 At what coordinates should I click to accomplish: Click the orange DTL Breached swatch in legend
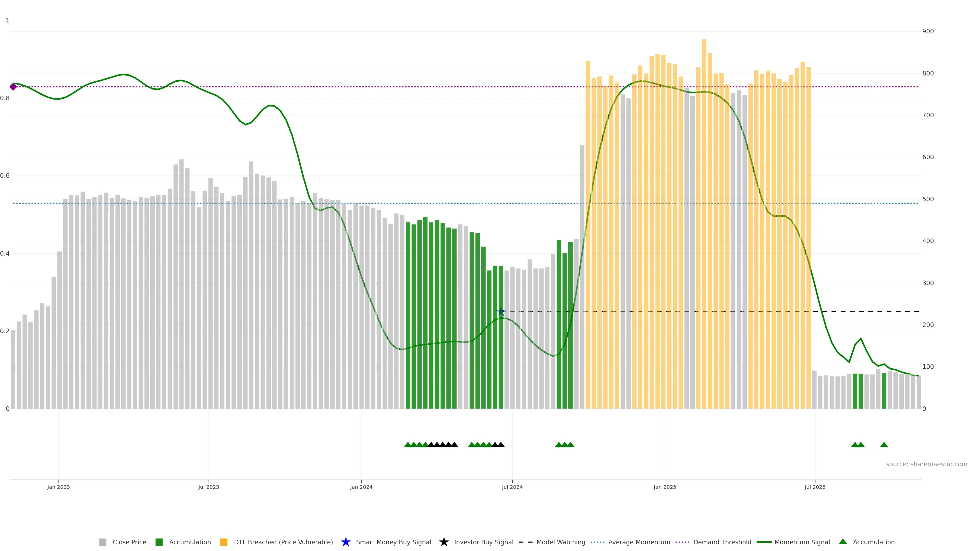[x=224, y=542]
